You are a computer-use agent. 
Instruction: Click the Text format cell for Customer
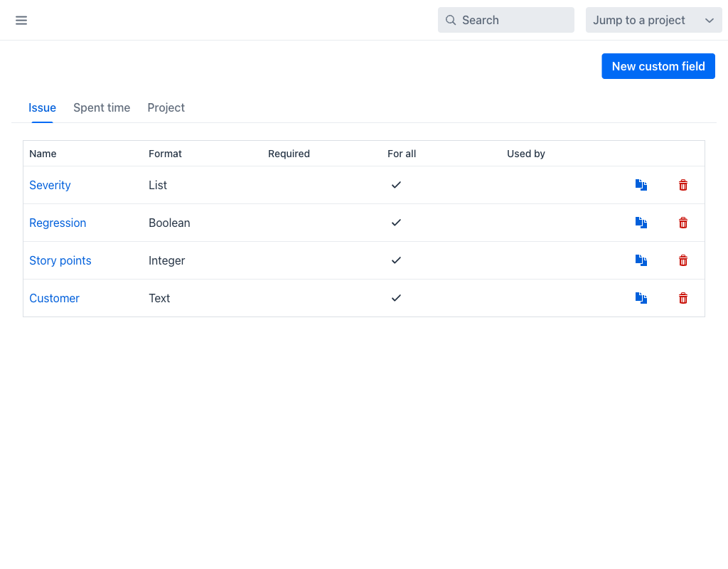click(x=159, y=298)
